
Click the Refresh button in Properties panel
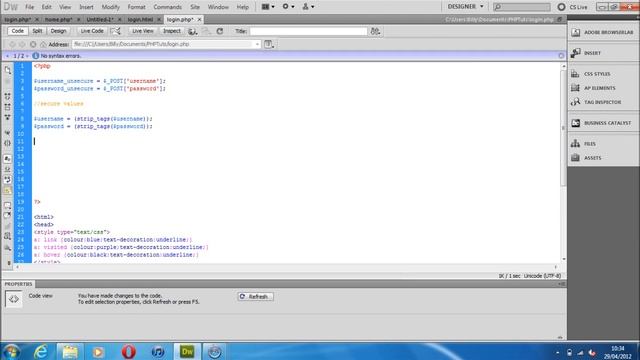[x=256, y=297]
